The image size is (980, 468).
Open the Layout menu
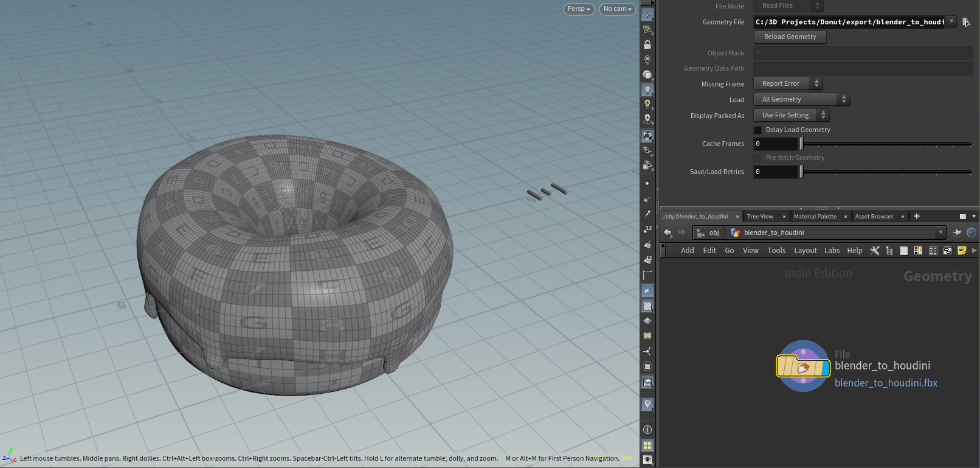pyautogui.click(x=805, y=251)
